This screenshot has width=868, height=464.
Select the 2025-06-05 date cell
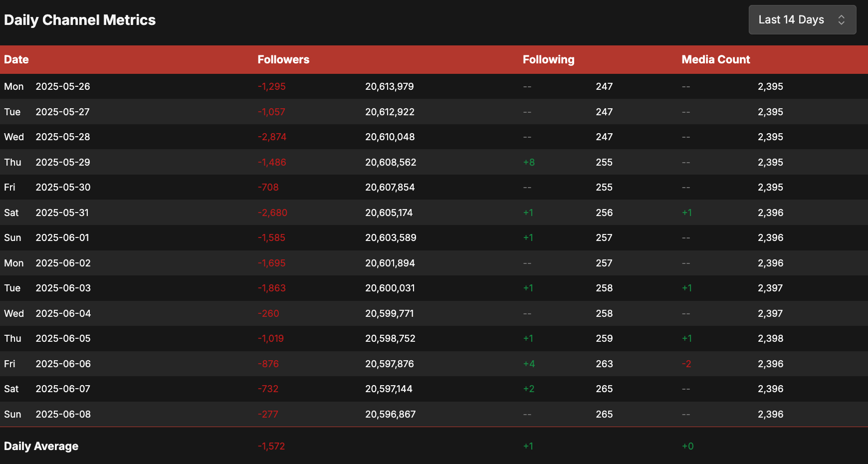pos(63,338)
